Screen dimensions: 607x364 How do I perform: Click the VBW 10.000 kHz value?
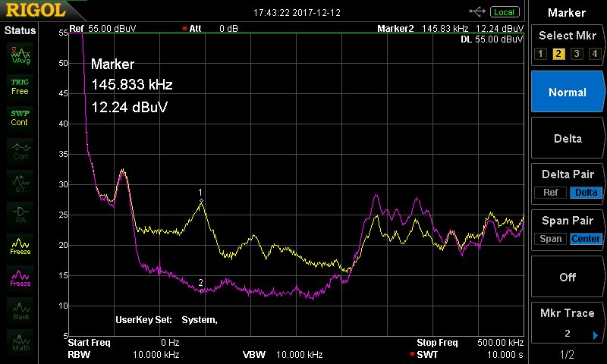pos(299,355)
